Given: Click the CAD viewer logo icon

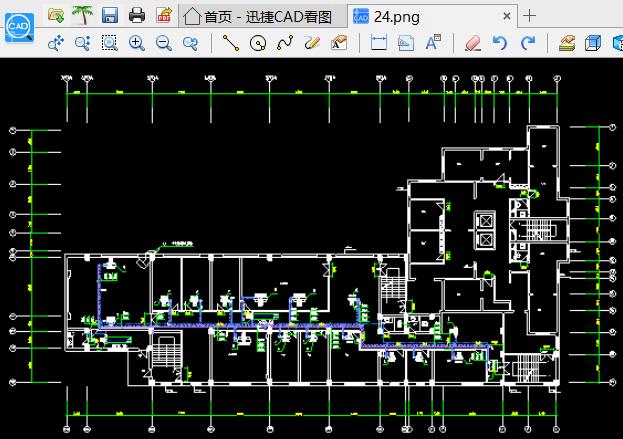Looking at the screenshot, I should click(19, 27).
